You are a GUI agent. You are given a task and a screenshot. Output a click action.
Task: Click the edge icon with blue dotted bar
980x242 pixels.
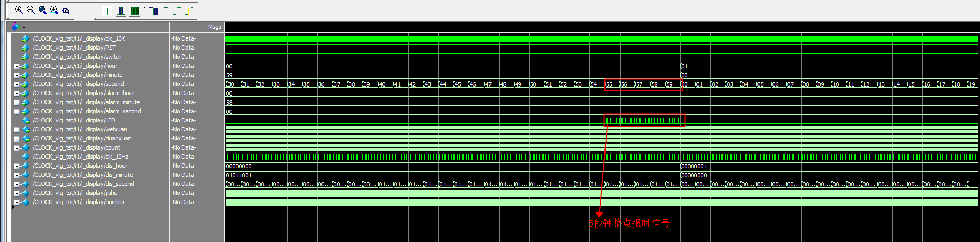pyautogui.click(x=166, y=11)
